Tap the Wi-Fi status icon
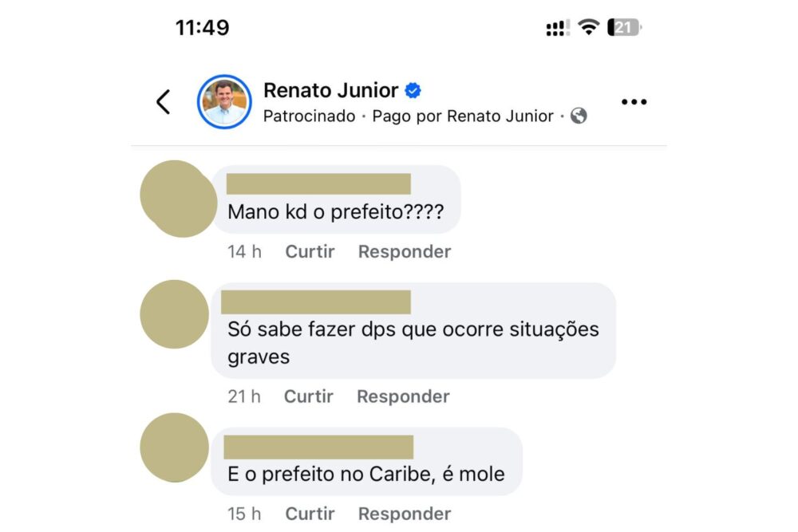The height and width of the screenshot is (532, 798). (589, 28)
